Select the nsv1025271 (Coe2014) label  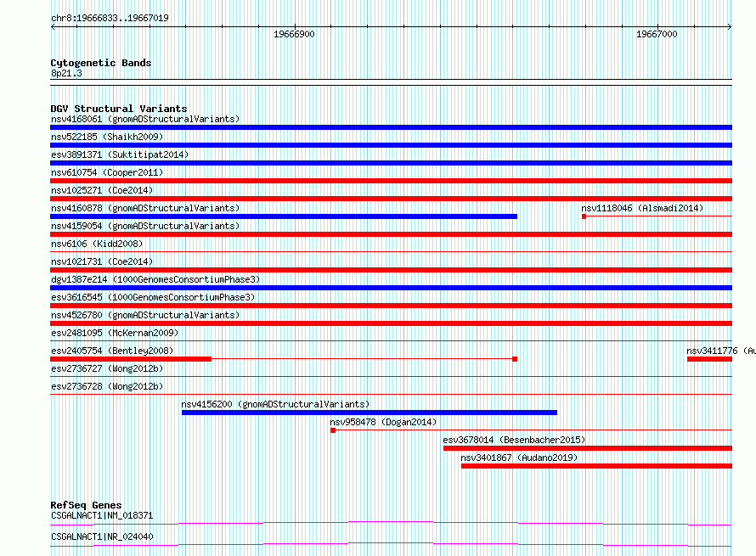click(x=102, y=190)
